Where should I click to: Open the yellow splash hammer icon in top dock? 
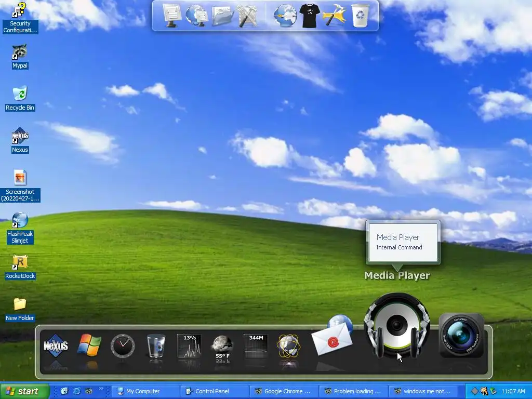(335, 15)
